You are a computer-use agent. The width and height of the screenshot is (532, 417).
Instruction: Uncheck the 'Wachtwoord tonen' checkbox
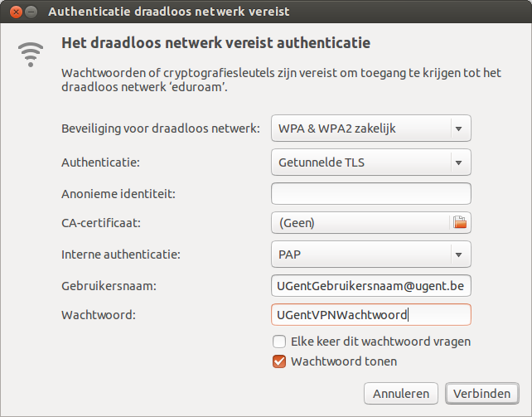coord(279,361)
